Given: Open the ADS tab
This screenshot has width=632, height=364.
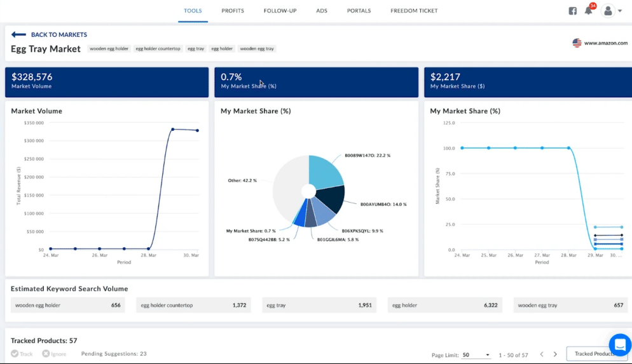Looking at the screenshot, I should click(x=322, y=11).
